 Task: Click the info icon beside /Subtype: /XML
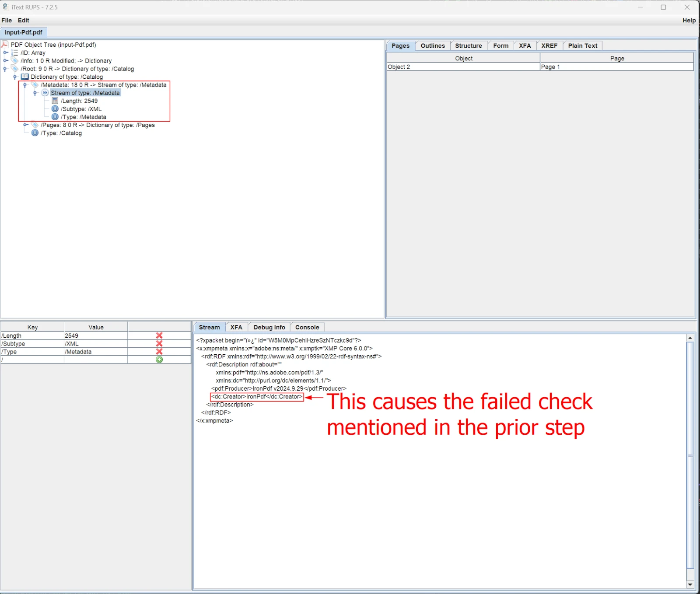pos(55,109)
